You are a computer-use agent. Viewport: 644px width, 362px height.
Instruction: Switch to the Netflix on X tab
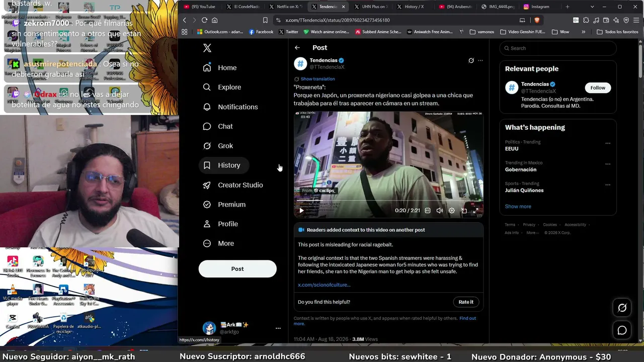(285, 7)
